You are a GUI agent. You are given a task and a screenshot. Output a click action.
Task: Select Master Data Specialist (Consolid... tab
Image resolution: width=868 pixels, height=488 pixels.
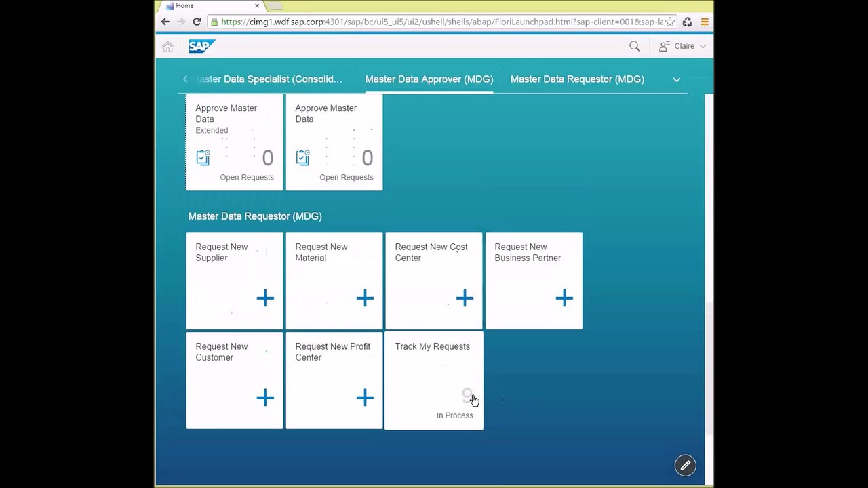click(269, 79)
